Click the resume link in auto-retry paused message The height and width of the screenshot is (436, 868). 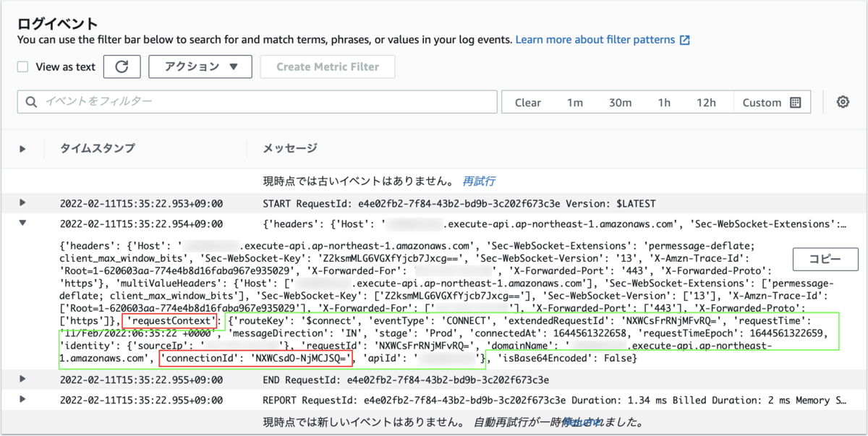coord(582,422)
